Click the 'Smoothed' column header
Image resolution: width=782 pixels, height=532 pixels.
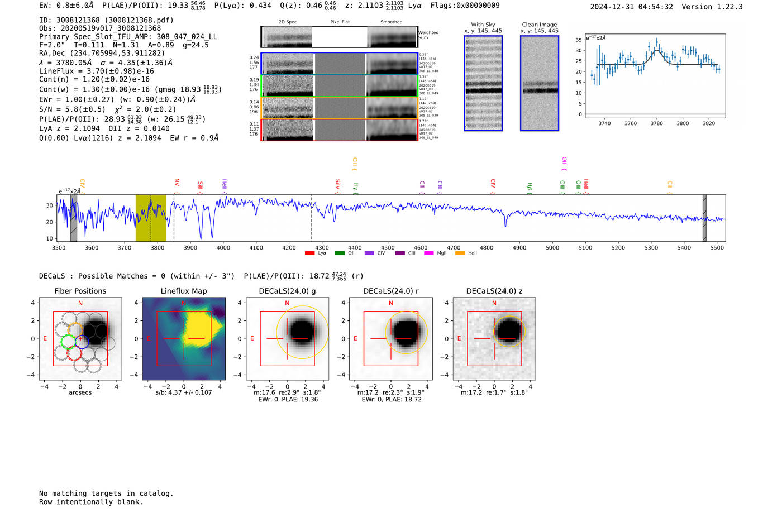[391, 22]
